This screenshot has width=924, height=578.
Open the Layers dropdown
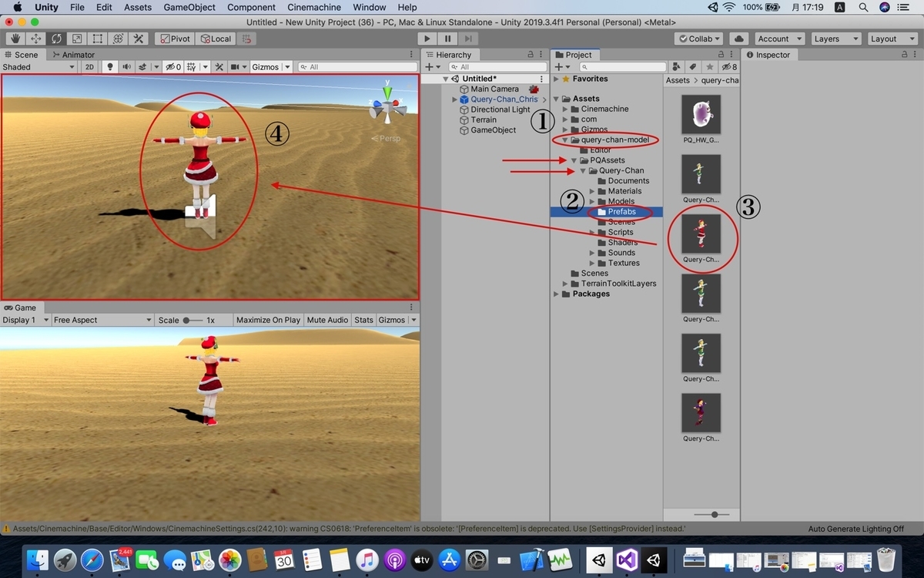[835, 39]
